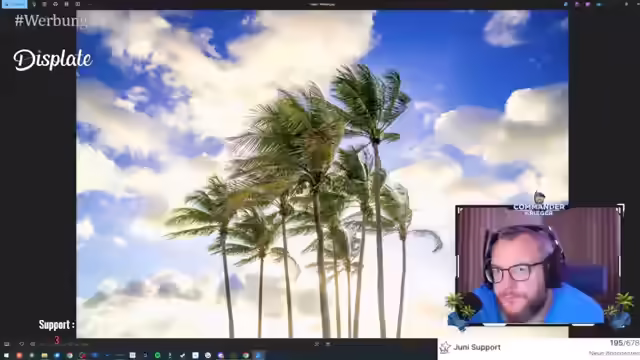Click the #Werbung label
This screenshot has width=640, height=360.
pyautogui.click(x=51, y=20)
